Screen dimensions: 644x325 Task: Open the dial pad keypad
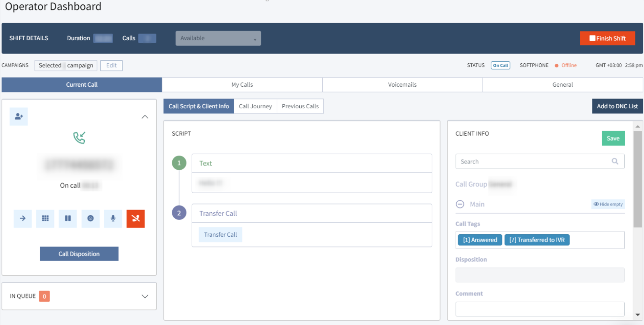[45, 218]
